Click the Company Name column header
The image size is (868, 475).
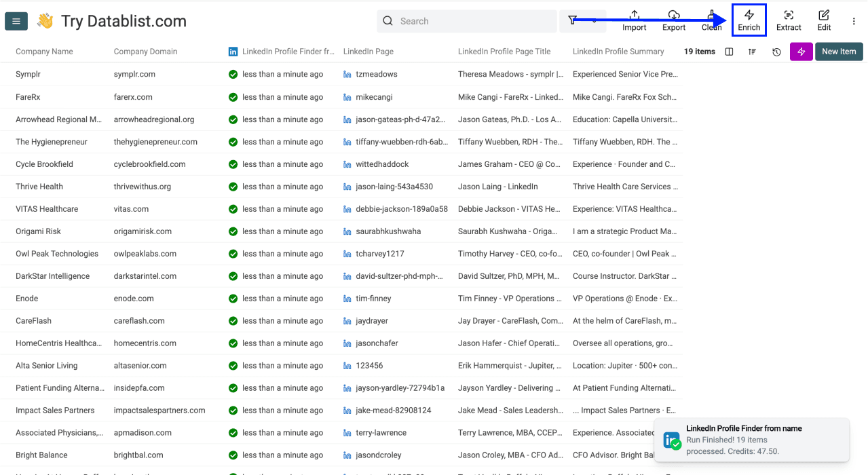pyautogui.click(x=43, y=51)
